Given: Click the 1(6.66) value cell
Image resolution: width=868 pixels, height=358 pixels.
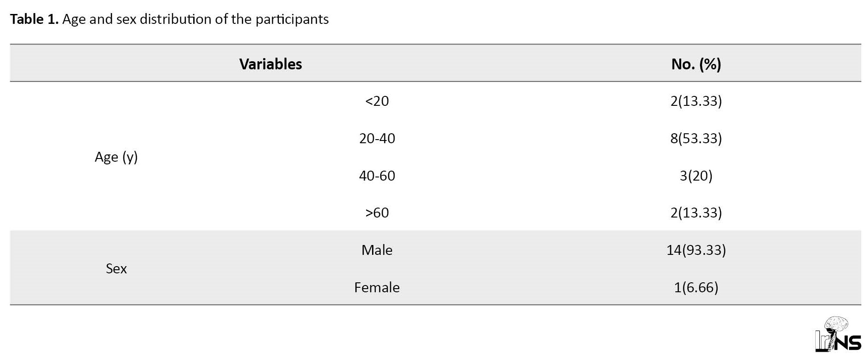Looking at the screenshot, I should [696, 287].
